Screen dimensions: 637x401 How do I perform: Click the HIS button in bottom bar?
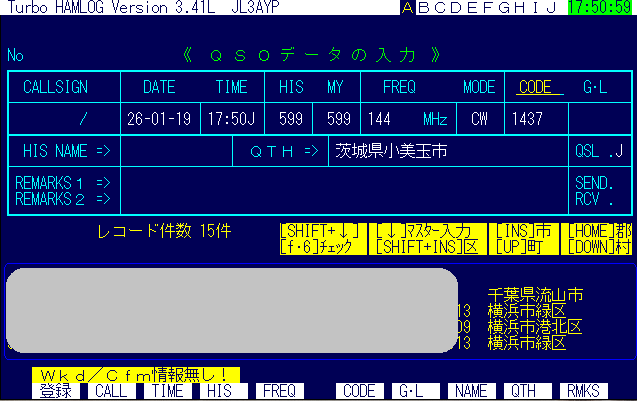click(x=221, y=391)
